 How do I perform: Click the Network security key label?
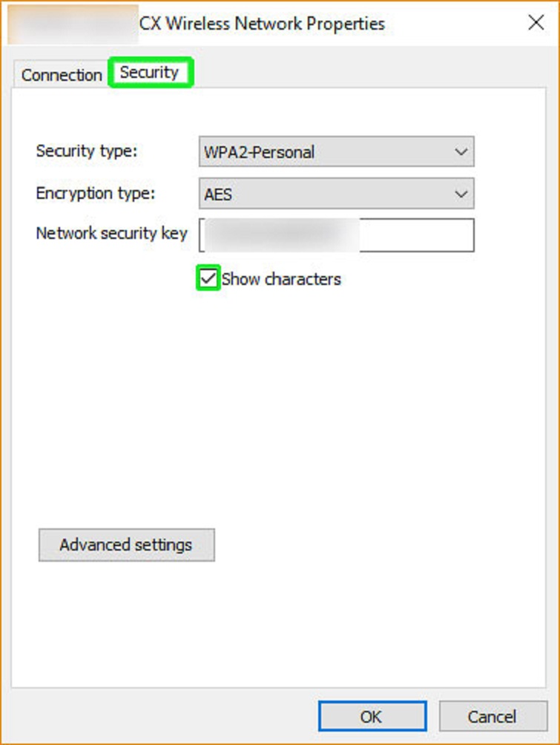coord(111,234)
